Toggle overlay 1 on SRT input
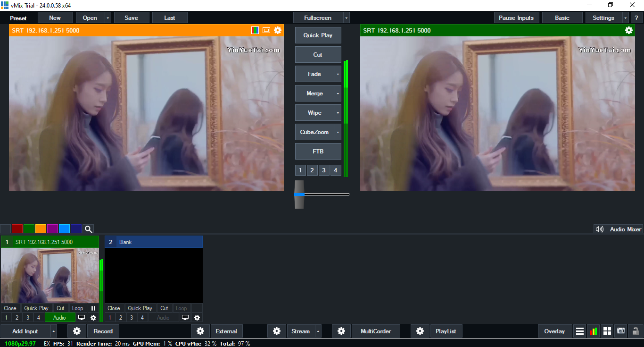The height and width of the screenshot is (347, 644). (6, 318)
